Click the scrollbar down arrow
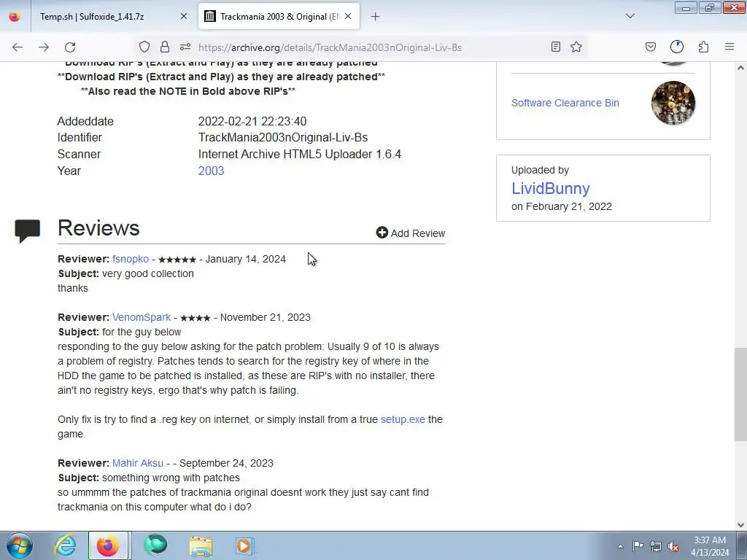The height and width of the screenshot is (560, 747). click(741, 525)
